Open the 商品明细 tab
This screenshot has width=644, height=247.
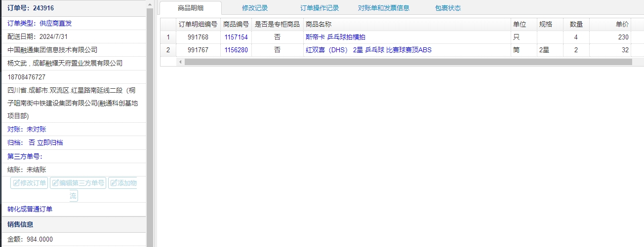[x=191, y=8]
